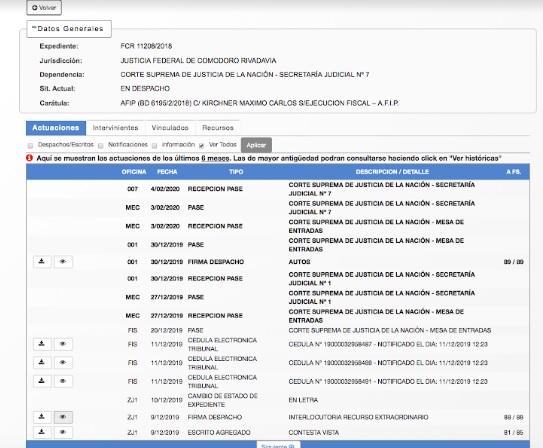Image resolution: width=543 pixels, height=448 pixels.
Task: Download cédula ending in 487
Action: [42, 344]
